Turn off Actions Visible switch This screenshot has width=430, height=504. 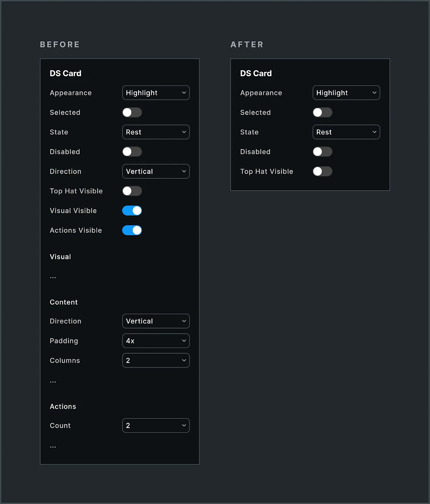click(x=132, y=230)
